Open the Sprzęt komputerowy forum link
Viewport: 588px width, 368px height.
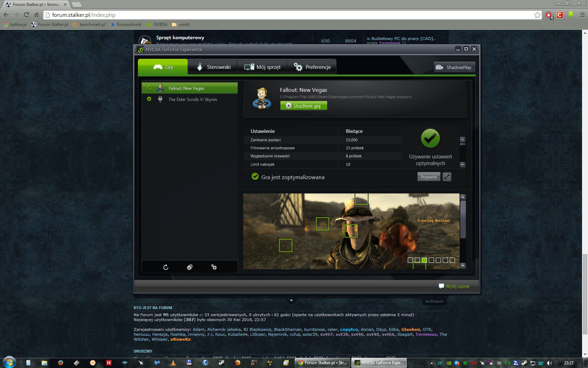[180, 38]
